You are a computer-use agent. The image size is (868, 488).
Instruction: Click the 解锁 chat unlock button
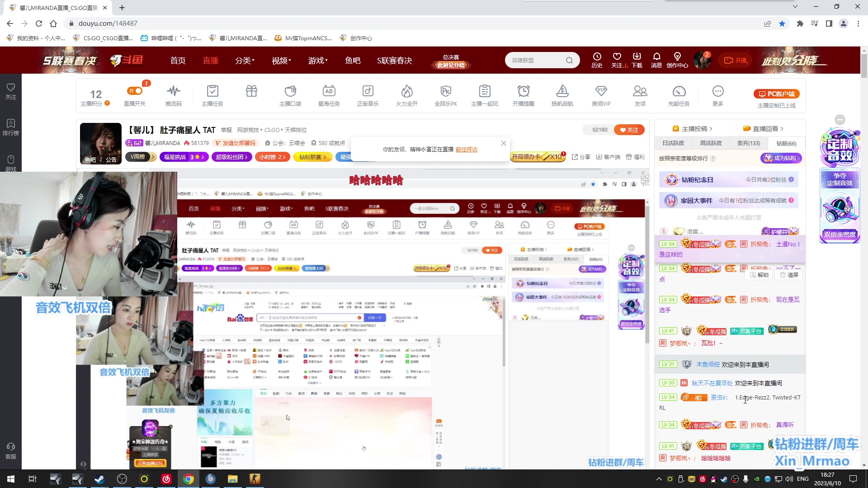tap(759, 275)
